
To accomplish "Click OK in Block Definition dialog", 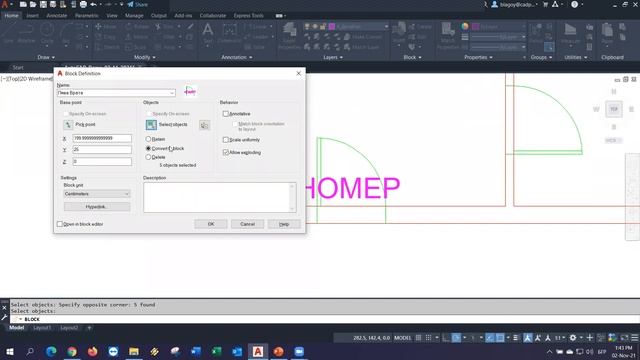I will pyautogui.click(x=211, y=224).
